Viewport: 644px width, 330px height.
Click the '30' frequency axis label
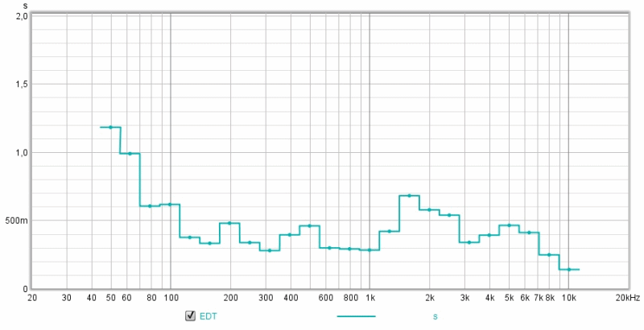coord(67,298)
